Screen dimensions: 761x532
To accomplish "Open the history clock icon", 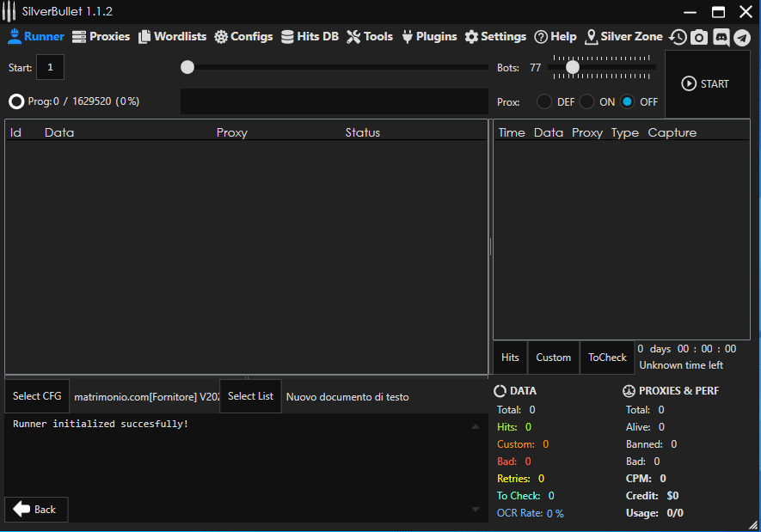I will 678,37.
